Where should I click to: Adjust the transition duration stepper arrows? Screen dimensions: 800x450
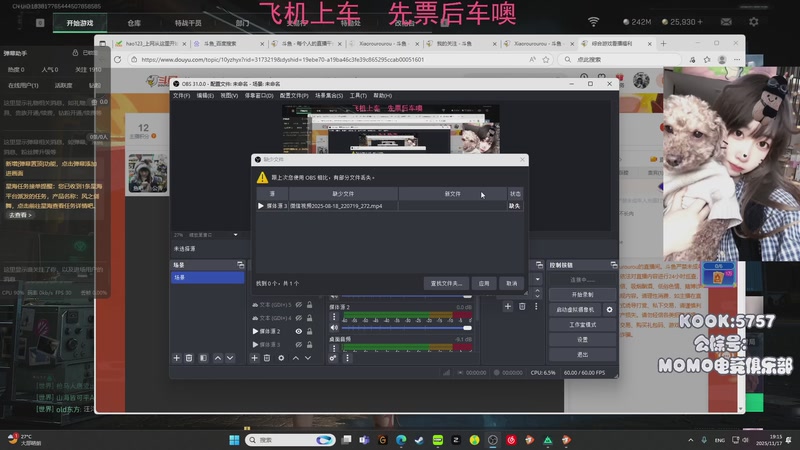click(537, 293)
